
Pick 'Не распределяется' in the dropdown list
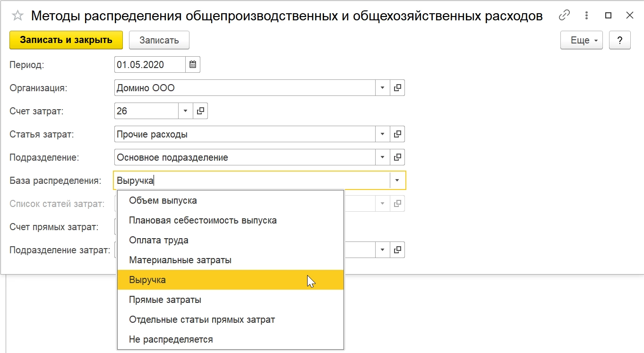click(x=171, y=339)
